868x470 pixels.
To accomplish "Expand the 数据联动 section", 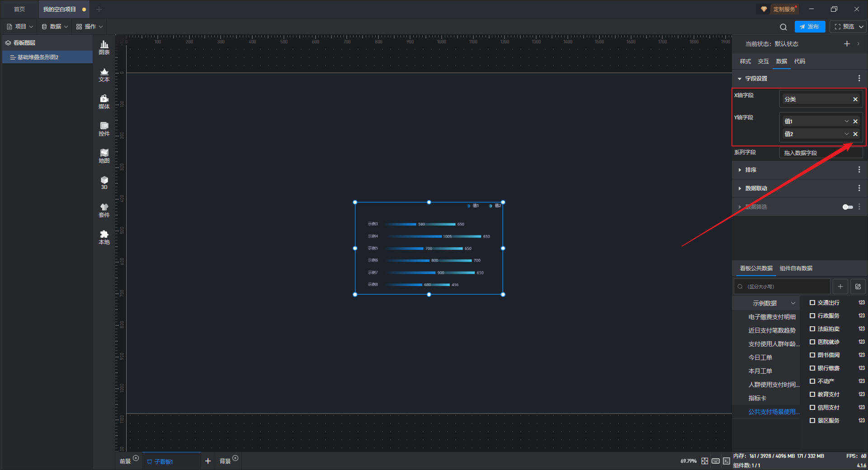I will pyautogui.click(x=740, y=188).
